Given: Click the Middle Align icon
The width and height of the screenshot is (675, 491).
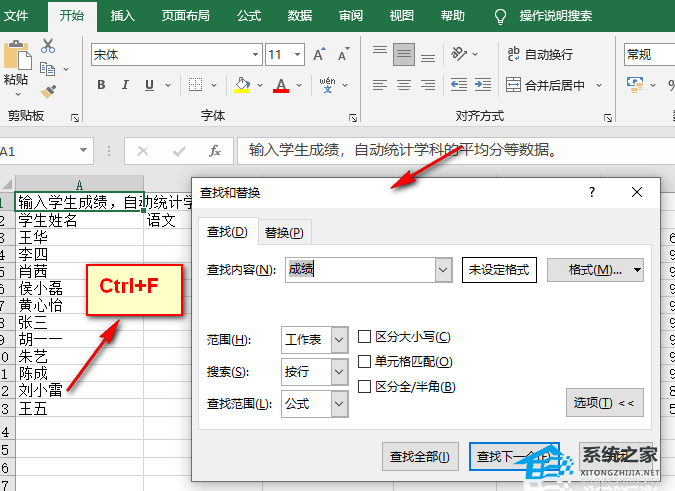Looking at the screenshot, I should [404, 54].
